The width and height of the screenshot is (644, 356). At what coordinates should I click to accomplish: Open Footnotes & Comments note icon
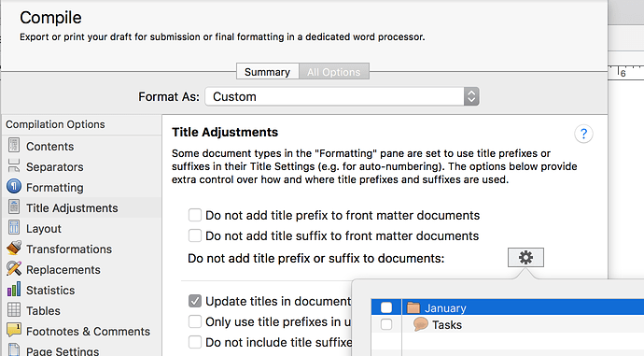[x=14, y=330]
